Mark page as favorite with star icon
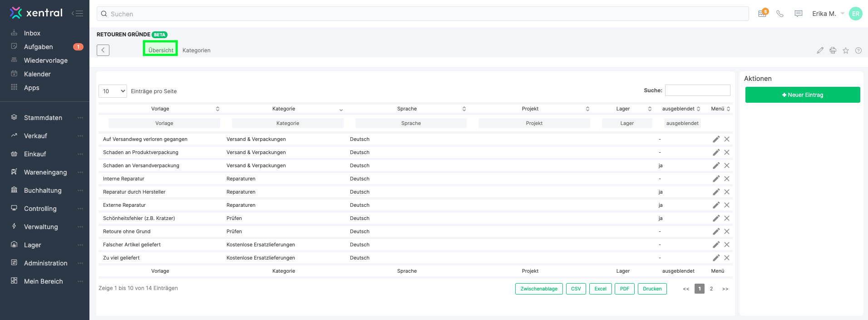Screen dimensions: 868x320 (845, 50)
